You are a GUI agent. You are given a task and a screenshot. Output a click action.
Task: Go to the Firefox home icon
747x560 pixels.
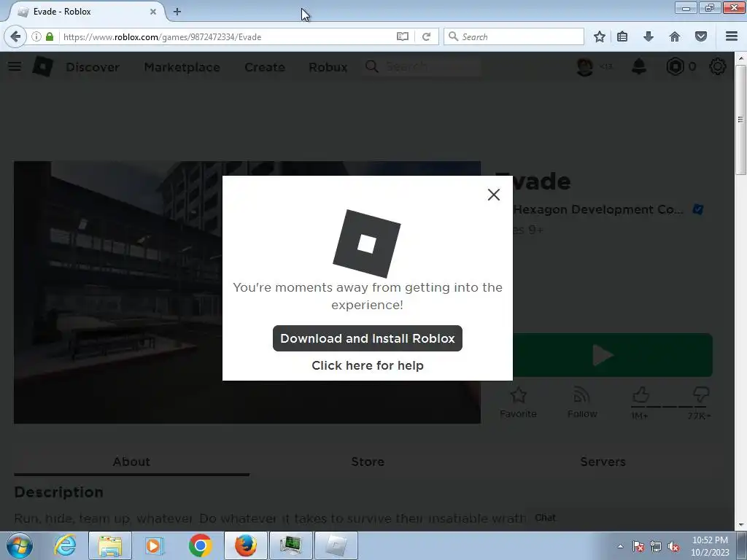point(675,36)
